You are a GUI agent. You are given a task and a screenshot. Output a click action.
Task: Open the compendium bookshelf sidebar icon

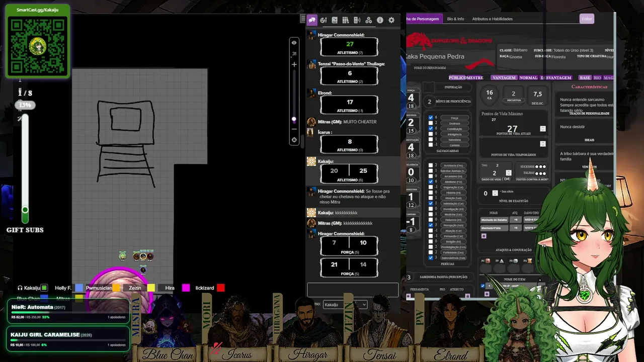pos(346,20)
